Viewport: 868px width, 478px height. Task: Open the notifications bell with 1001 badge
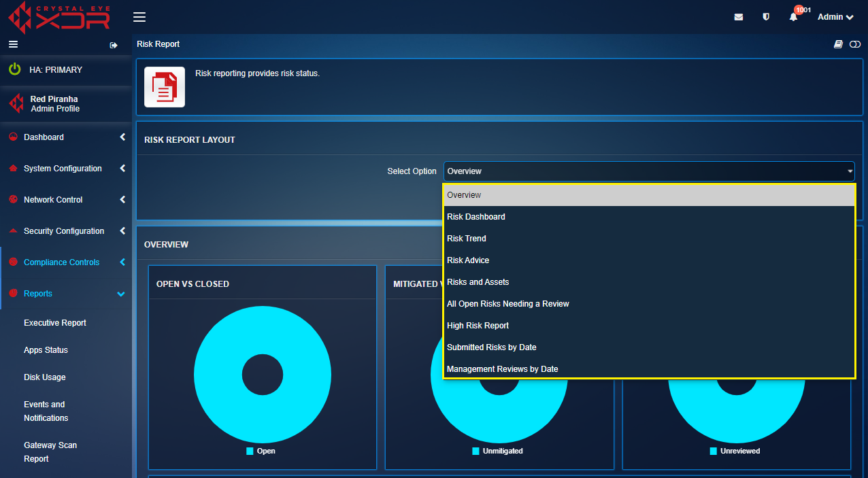click(793, 17)
